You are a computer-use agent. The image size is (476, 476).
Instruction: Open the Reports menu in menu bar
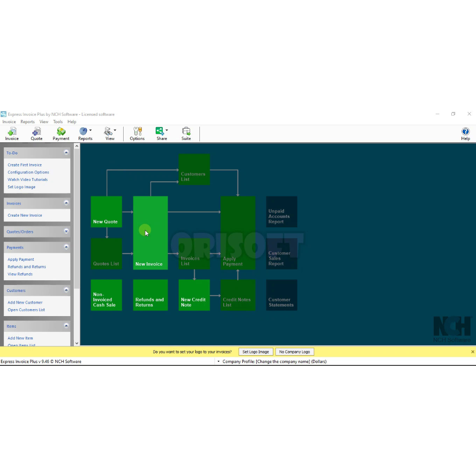[x=27, y=122]
